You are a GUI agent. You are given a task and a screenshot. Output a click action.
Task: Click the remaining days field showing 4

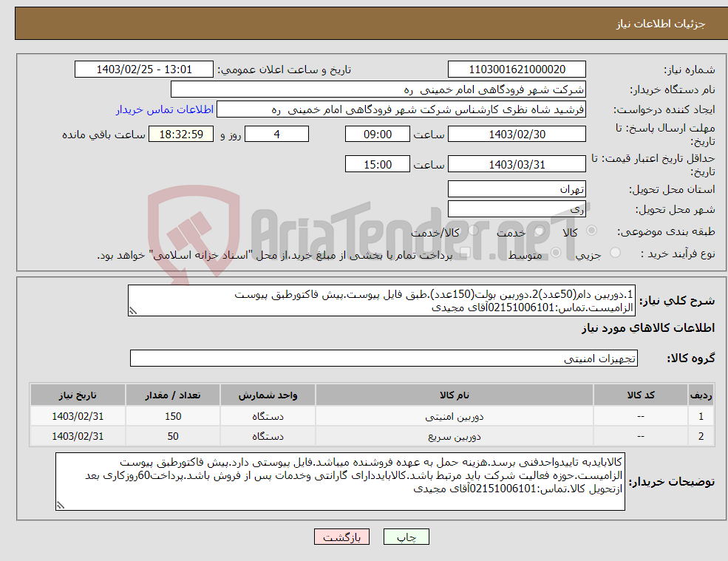click(x=276, y=135)
